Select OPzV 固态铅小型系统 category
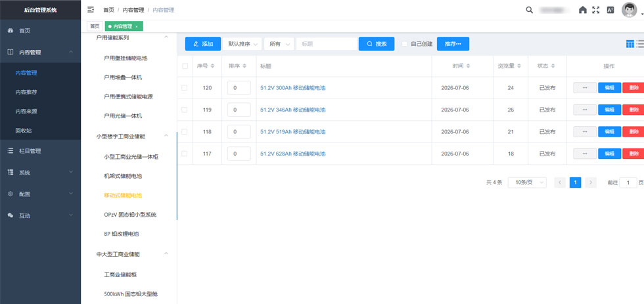Screen dimensions: 644x304 point(130,215)
